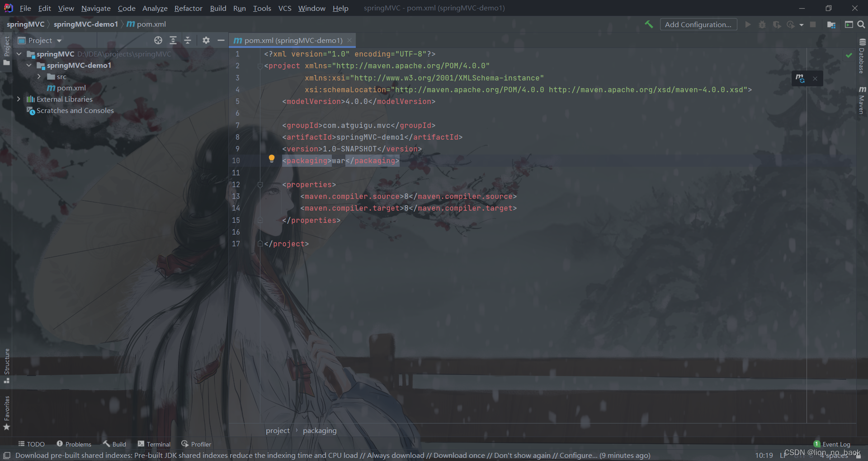Screen dimensions: 868x461
Task: Dismiss the Maven reload popup
Action: pyautogui.click(x=815, y=79)
